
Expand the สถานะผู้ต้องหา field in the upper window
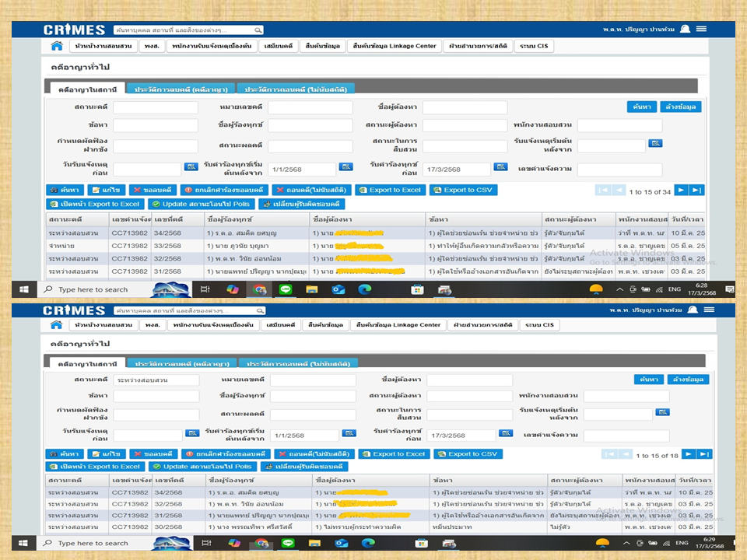coord(465,125)
